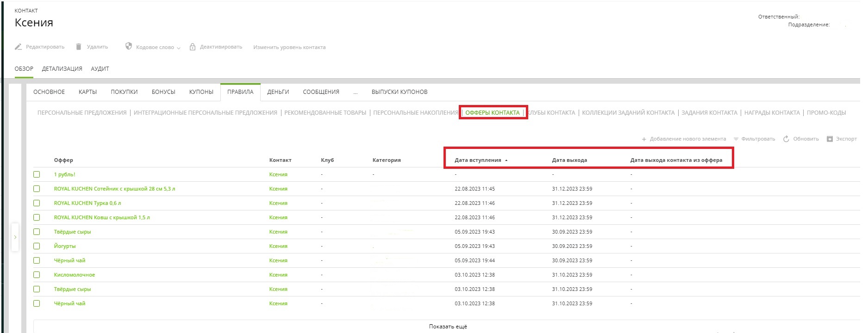Viewport: 868px width, 333px height.
Task: Open the Кодовое слово dropdown arrow
Action: tap(179, 48)
